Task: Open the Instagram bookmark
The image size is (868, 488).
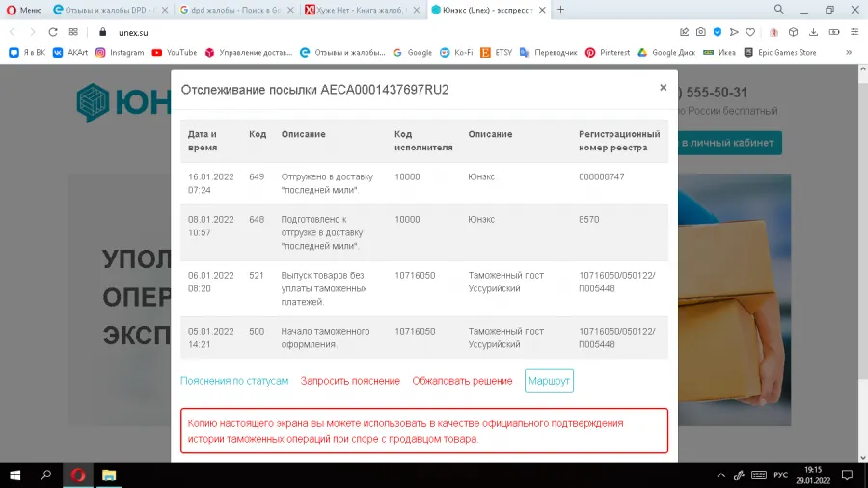Action: (120, 53)
